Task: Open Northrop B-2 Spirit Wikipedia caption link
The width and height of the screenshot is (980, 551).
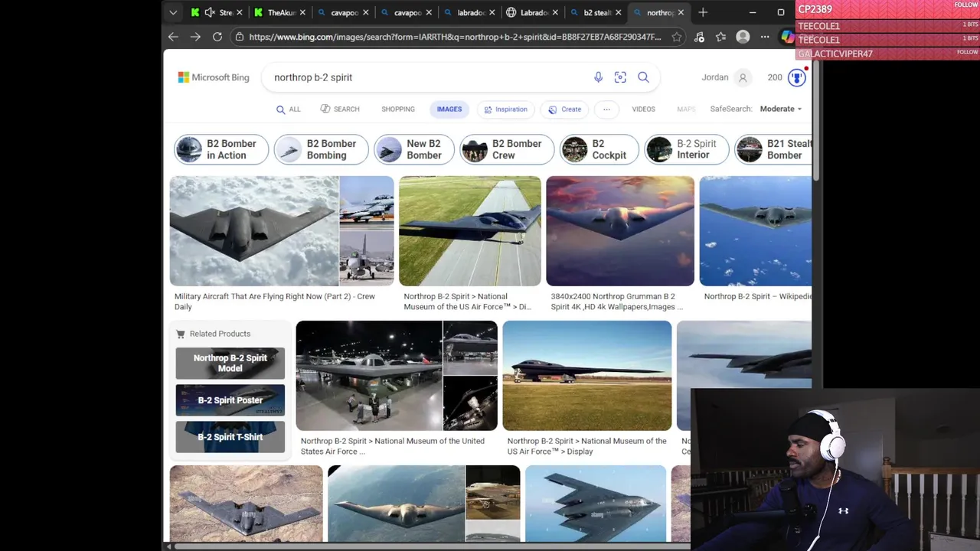Action: tap(758, 296)
